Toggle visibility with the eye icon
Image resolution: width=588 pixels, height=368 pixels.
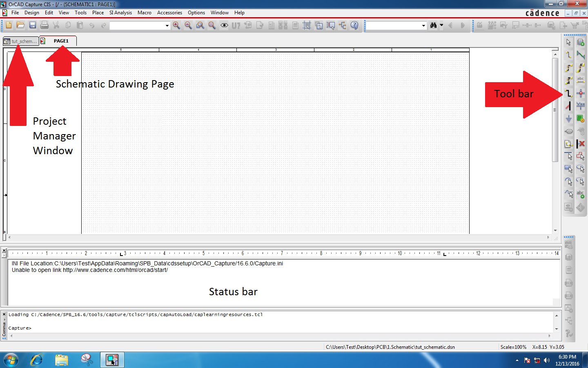(x=224, y=25)
